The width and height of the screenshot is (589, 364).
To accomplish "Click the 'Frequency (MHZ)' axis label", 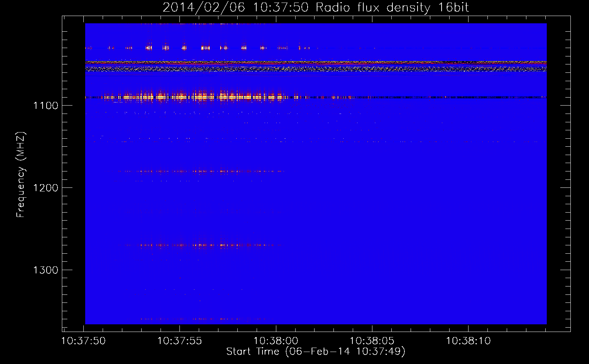I will pyautogui.click(x=21, y=175).
